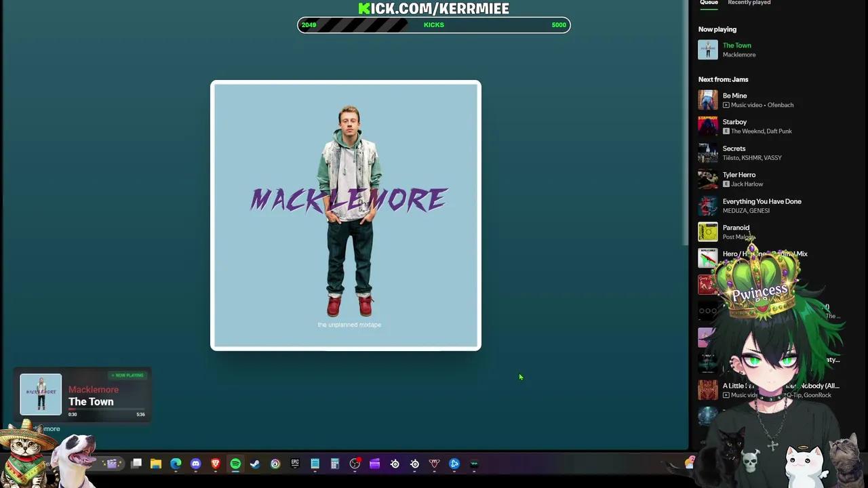Launch Brave browser from the taskbar
This screenshot has width=868, height=488.
click(x=215, y=464)
